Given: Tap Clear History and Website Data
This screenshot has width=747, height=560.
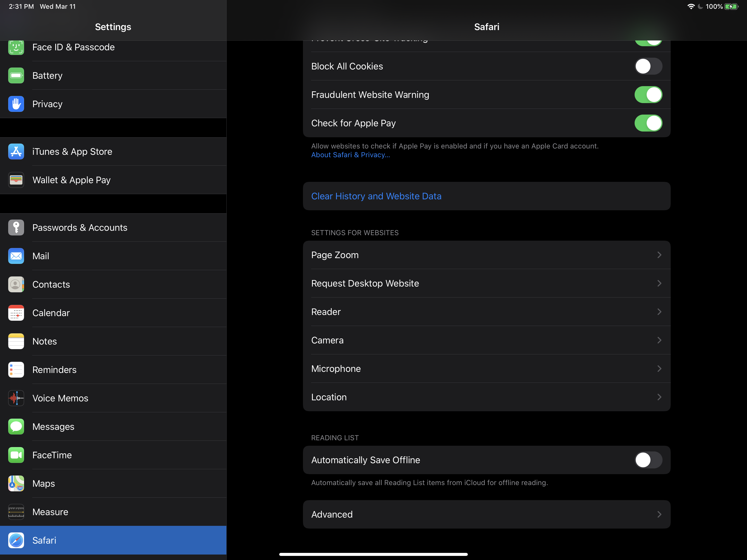Looking at the screenshot, I should click(486, 196).
